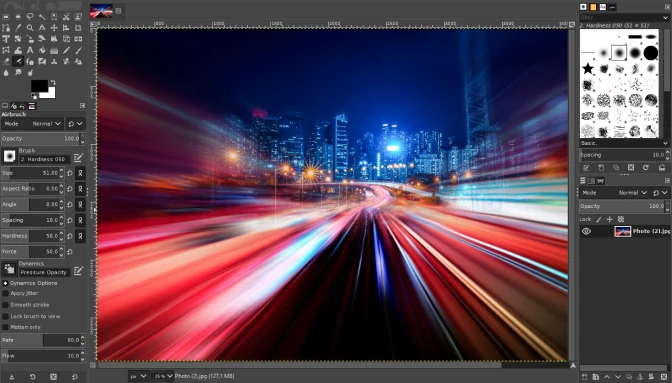The width and height of the screenshot is (672, 383).
Task: Switch to the Photo (2).jpg image tab
Action: tap(102, 11)
